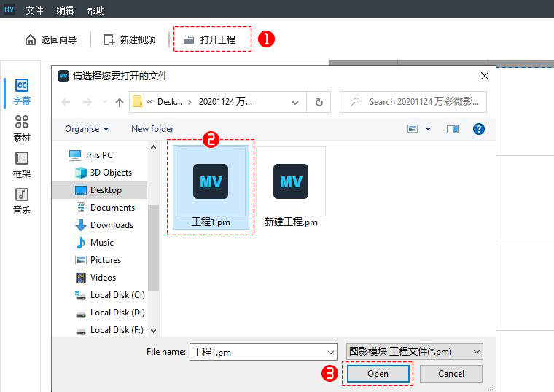Open the recent locations dropdown arrow
Viewport: 554px width, 392px height.
coord(104,102)
